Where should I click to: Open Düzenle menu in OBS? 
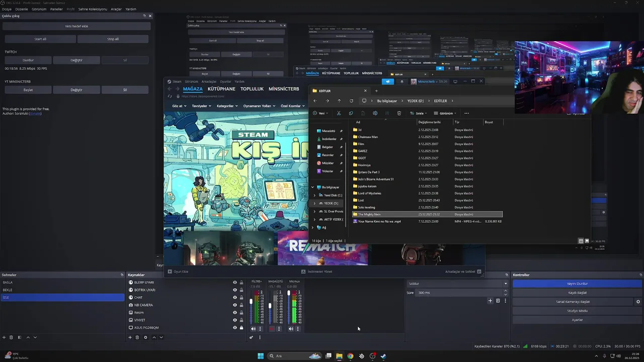click(x=22, y=9)
